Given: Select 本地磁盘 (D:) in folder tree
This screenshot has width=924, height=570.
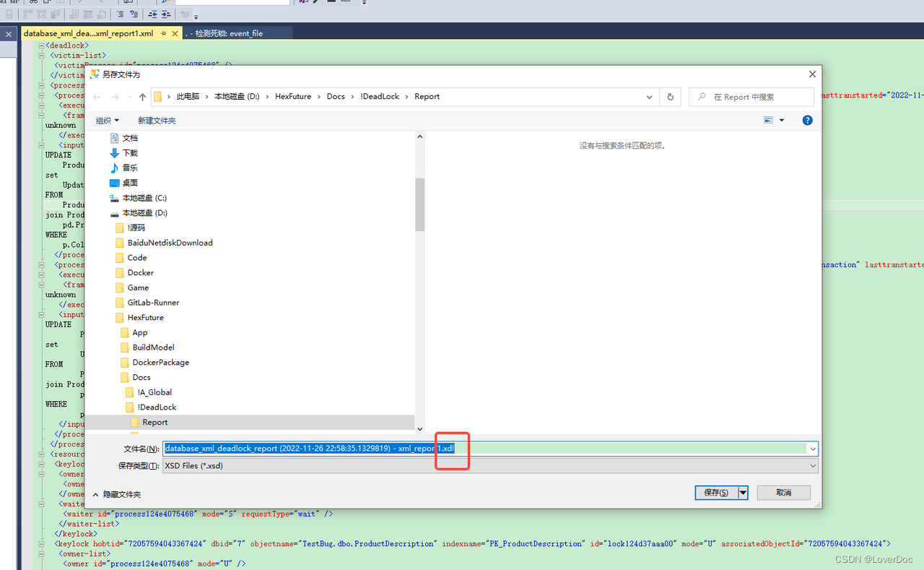Looking at the screenshot, I should (x=144, y=213).
